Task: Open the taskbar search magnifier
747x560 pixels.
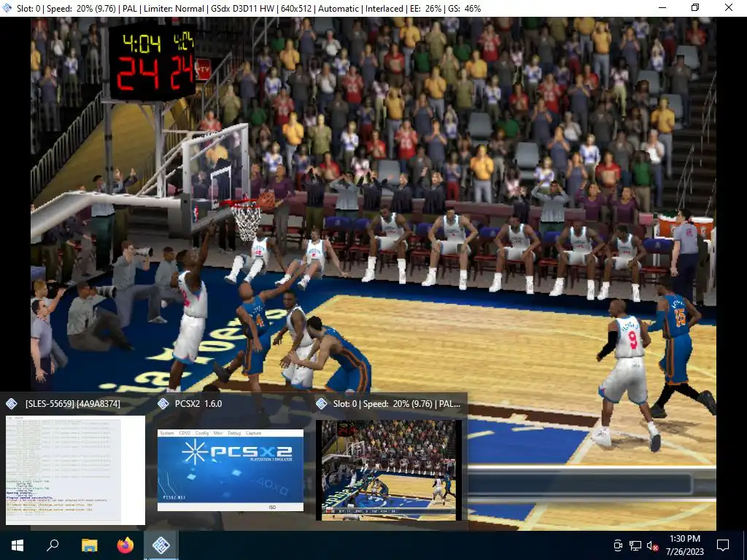Action: tap(53, 545)
